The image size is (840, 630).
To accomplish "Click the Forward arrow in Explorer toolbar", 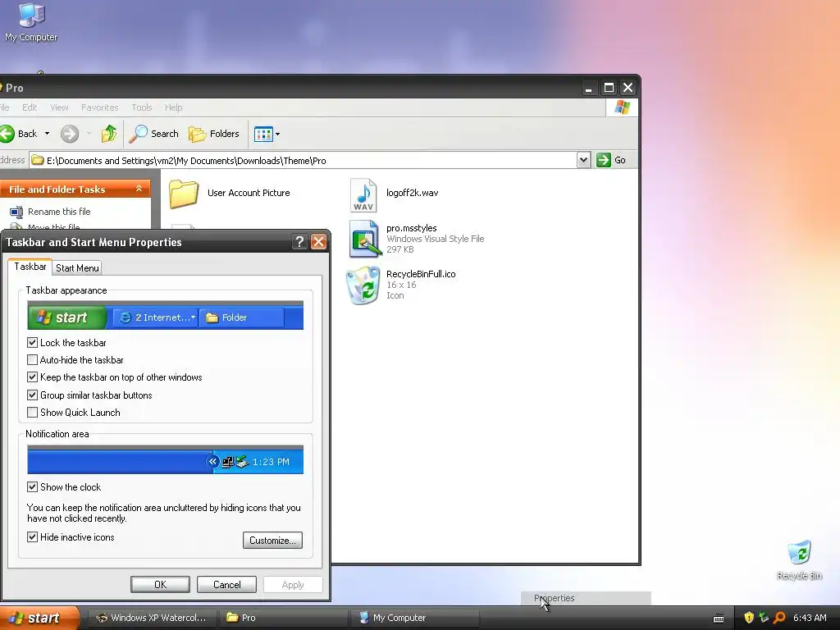I will click(70, 134).
